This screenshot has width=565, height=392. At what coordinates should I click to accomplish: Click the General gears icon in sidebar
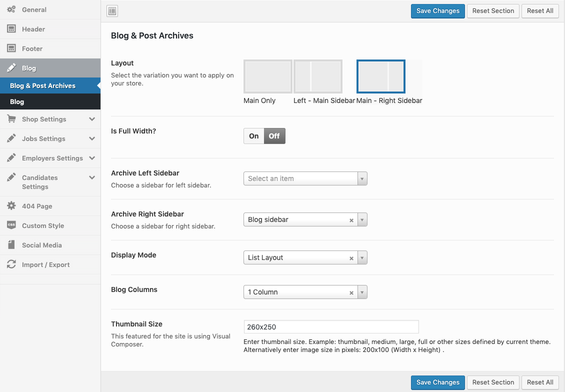(x=11, y=9)
